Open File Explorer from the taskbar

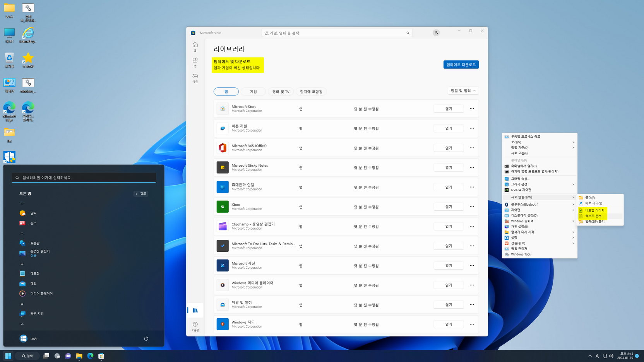click(79, 356)
